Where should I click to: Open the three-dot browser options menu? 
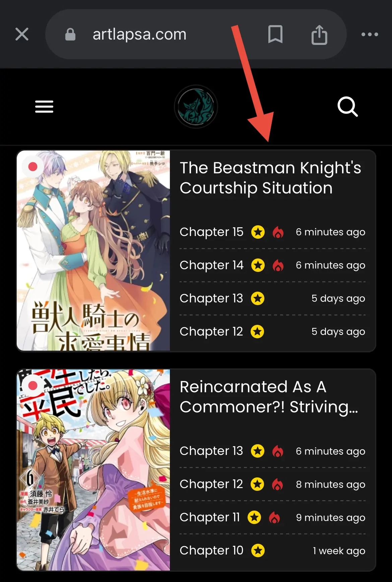coord(370,34)
